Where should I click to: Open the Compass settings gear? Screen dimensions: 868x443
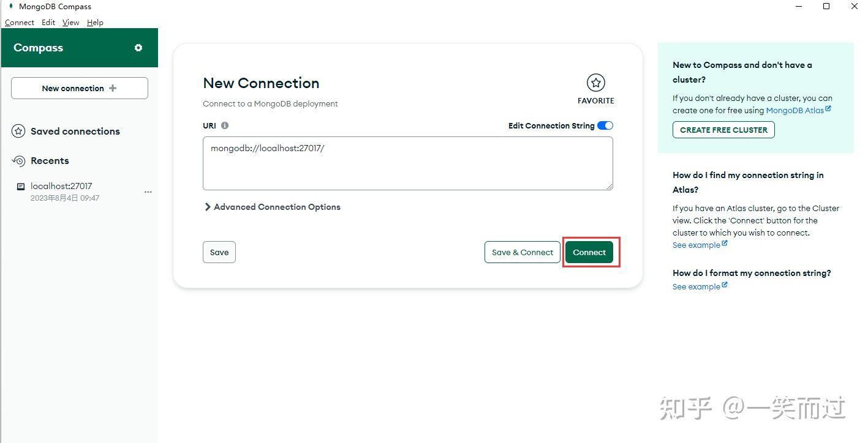click(137, 48)
